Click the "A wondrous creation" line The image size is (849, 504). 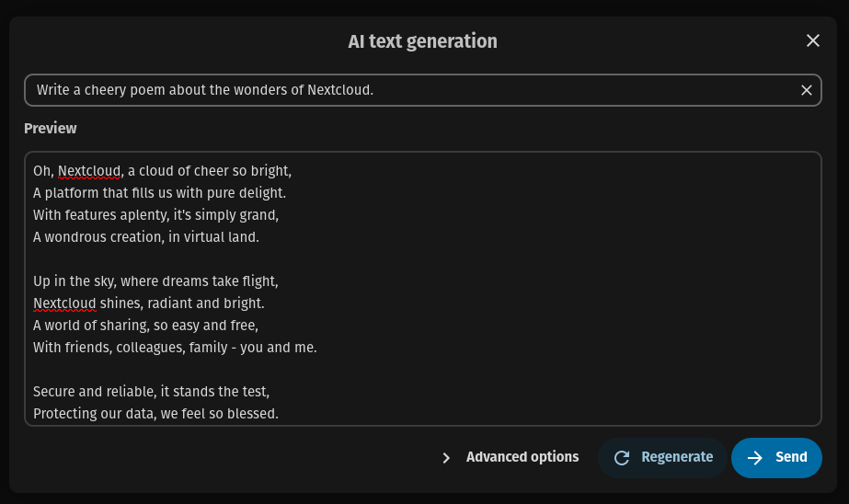tap(146, 237)
